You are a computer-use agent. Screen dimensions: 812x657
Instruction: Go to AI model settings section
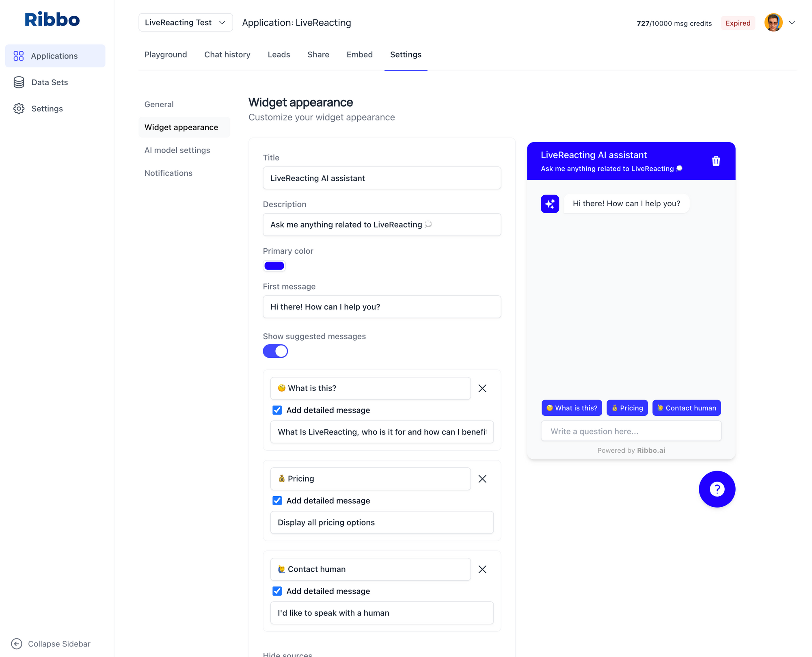[x=177, y=150]
